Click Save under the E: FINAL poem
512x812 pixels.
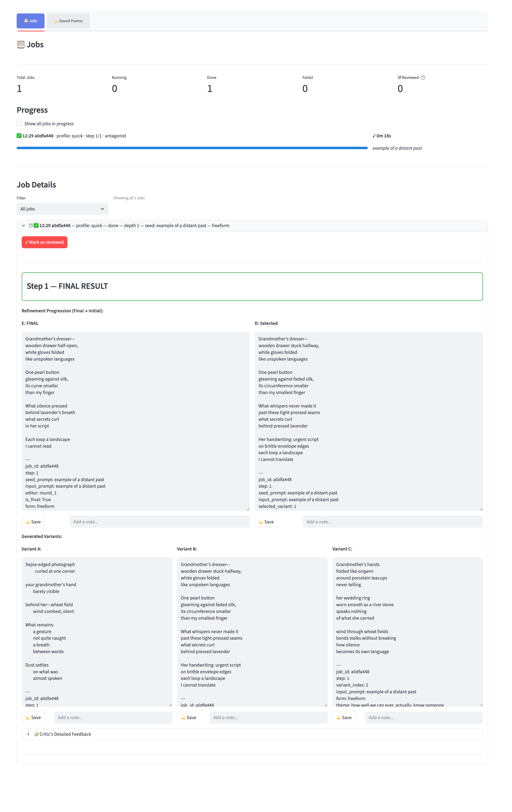33,522
